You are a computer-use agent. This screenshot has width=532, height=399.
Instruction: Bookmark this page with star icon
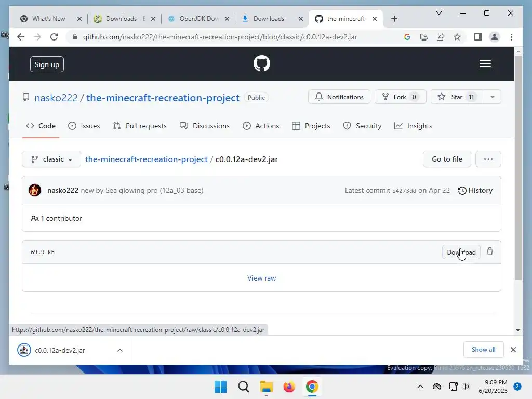pos(457,37)
